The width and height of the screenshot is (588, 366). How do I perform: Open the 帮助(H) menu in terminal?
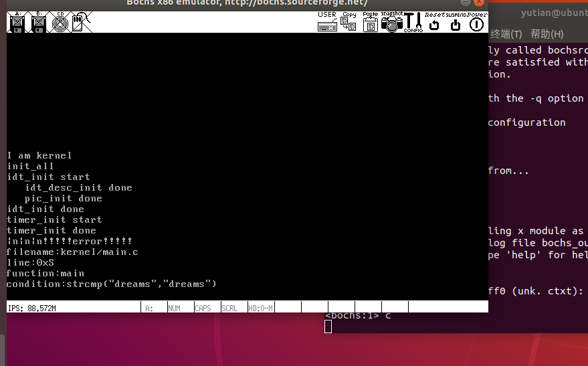pos(547,34)
